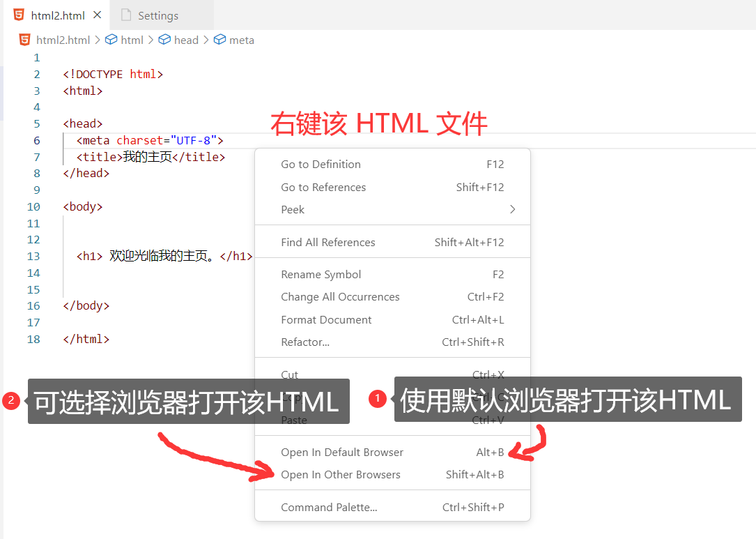Choose Go to References menu entry
Screen dimensions: 756x539
click(x=392, y=188)
